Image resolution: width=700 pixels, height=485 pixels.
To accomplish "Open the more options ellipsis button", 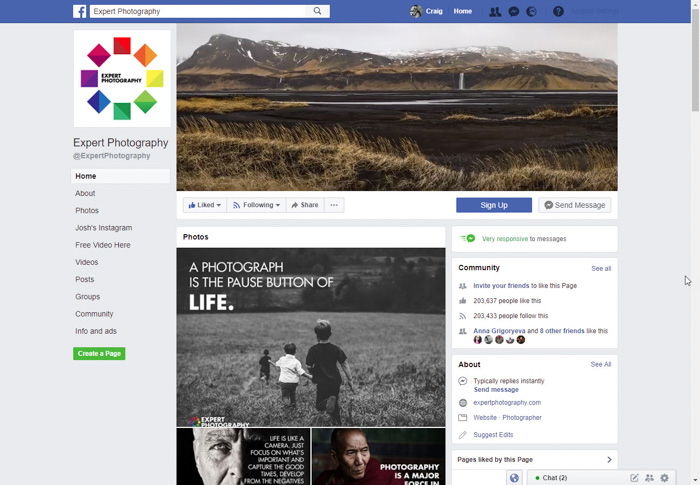I will tap(334, 205).
